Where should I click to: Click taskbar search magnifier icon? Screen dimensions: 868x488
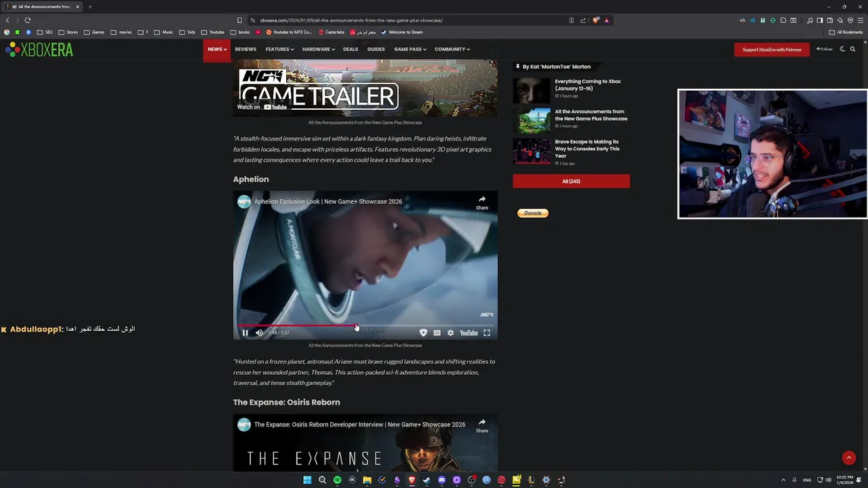coord(322,480)
